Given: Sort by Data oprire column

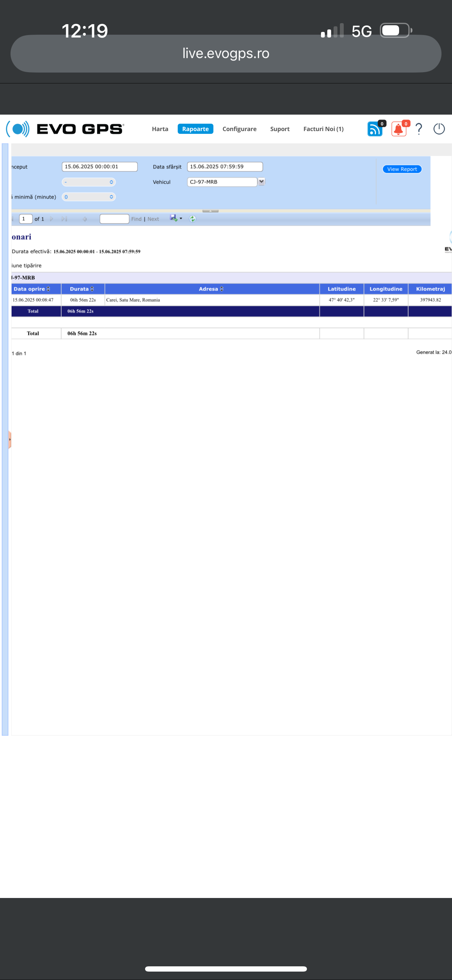Looking at the screenshot, I should pyautogui.click(x=48, y=289).
